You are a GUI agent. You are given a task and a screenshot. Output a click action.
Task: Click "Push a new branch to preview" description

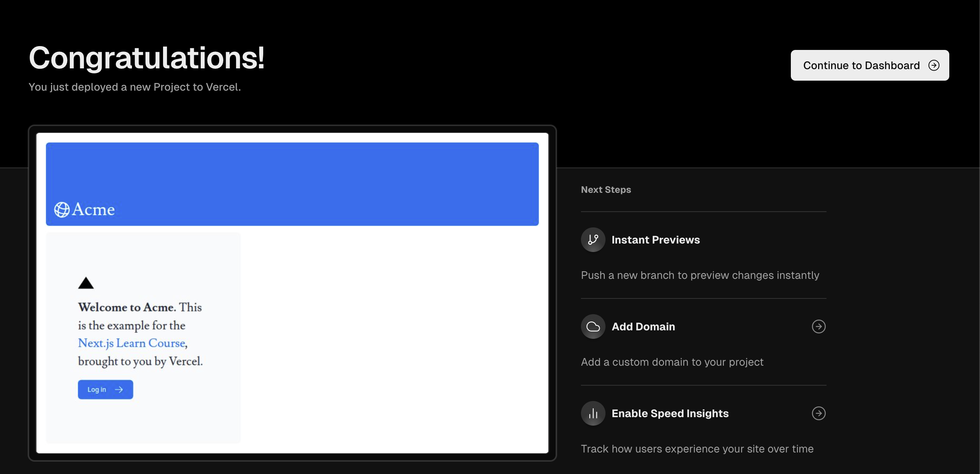point(700,275)
